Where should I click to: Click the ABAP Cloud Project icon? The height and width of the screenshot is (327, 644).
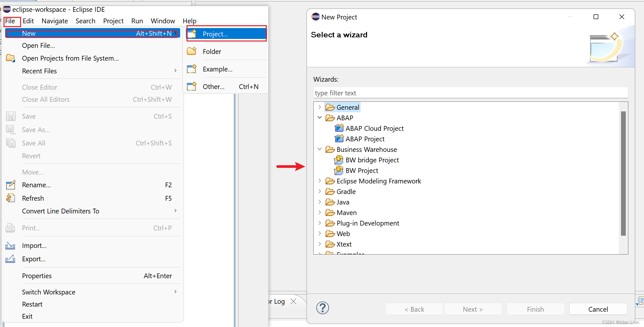[339, 128]
